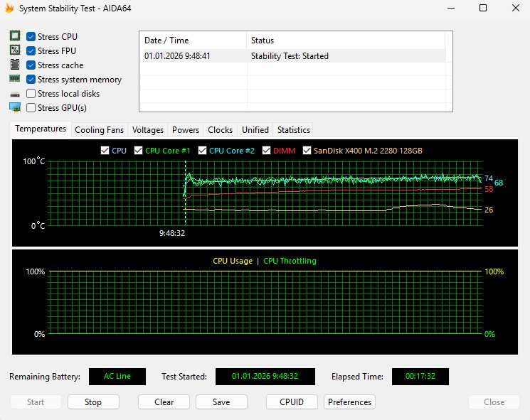Click the AC Line battery value
This screenshot has height=420, width=530.
[x=117, y=377]
